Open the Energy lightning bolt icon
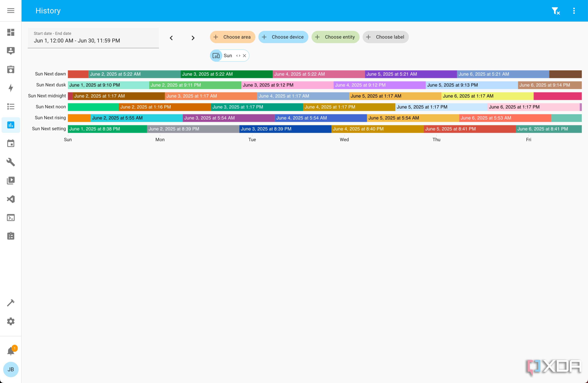The width and height of the screenshot is (588, 383). coord(11,88)
